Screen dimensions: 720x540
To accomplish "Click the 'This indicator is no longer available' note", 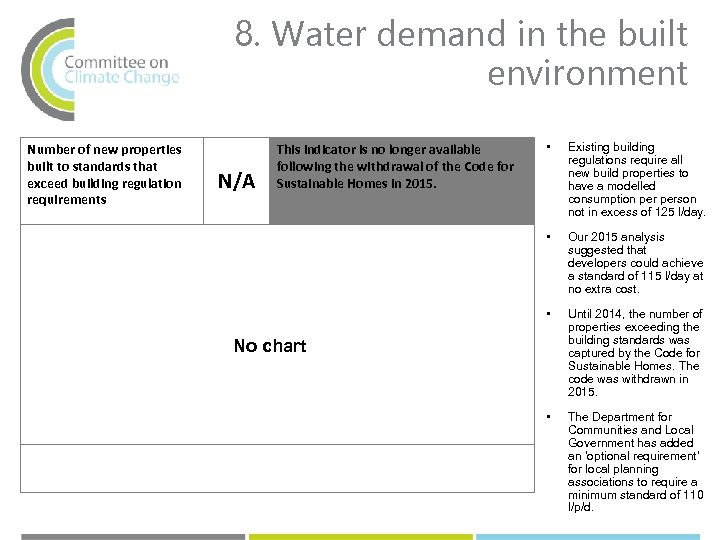I will tap(402, 181).
